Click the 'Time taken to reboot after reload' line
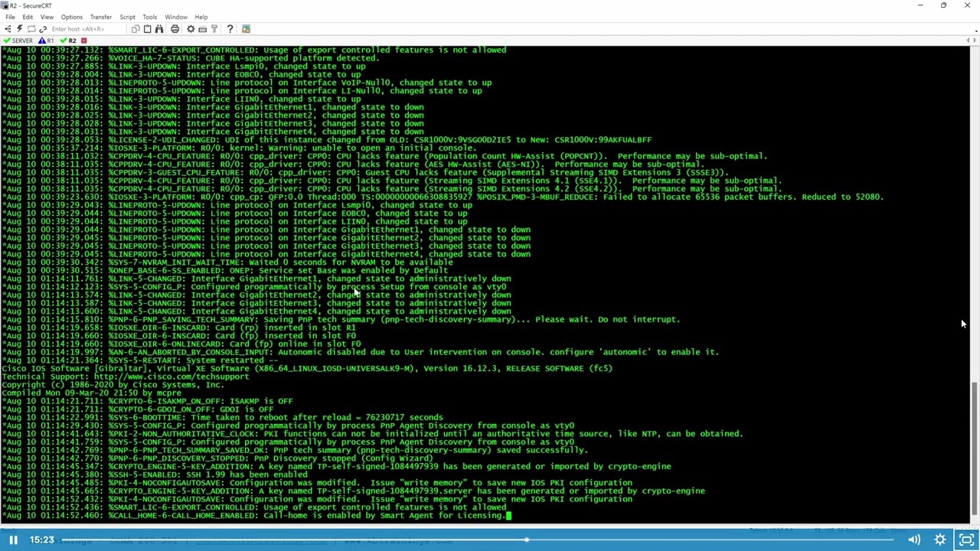This screenshot has width=980, height=551. (x=223, y=417)
